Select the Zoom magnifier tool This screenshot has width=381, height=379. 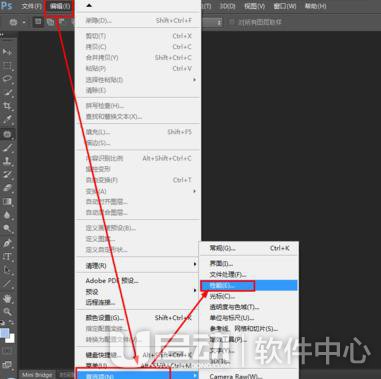7,312
